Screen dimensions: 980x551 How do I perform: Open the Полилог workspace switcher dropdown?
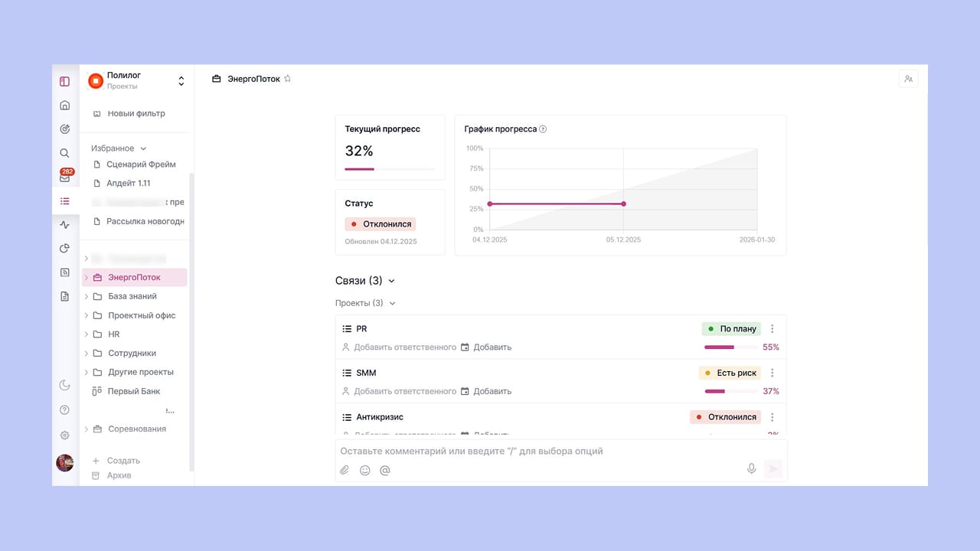181,80
